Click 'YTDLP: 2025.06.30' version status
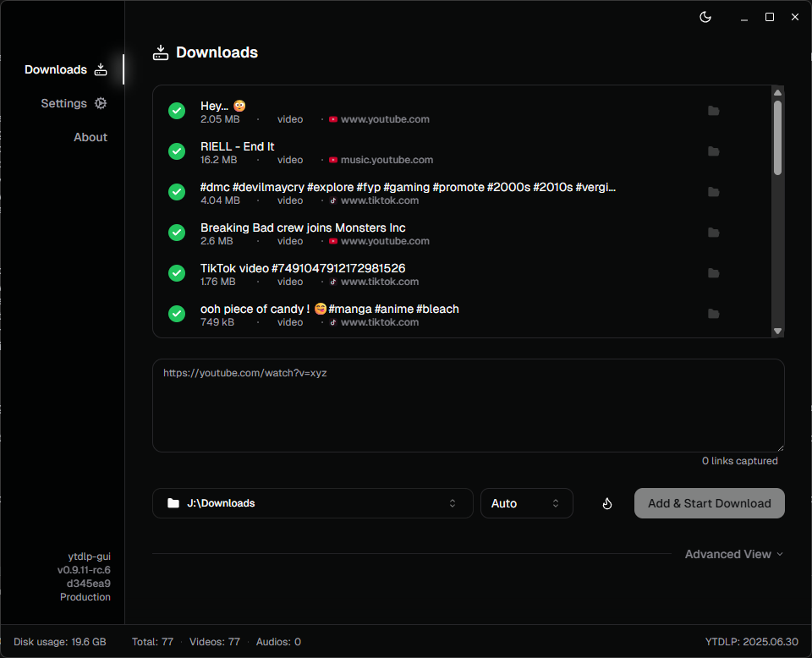This screenshot has width=812, height=658. coord(751,642)
